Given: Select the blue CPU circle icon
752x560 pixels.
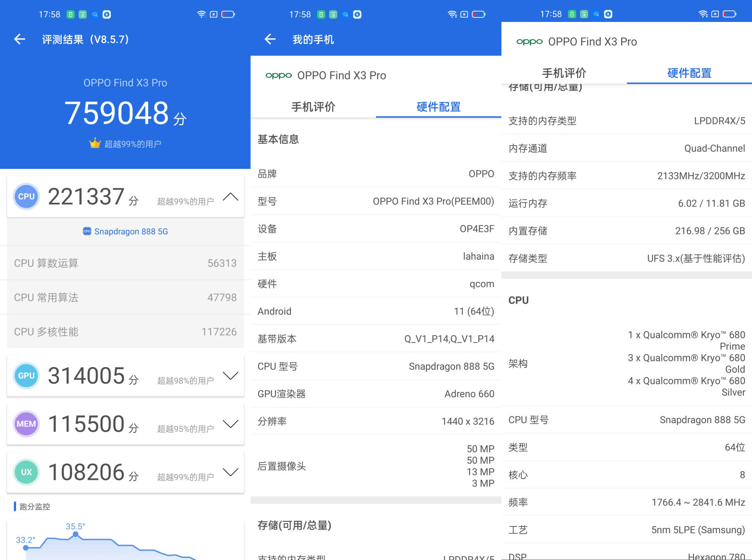Looking at the screenshot, I should click(26, 197).
